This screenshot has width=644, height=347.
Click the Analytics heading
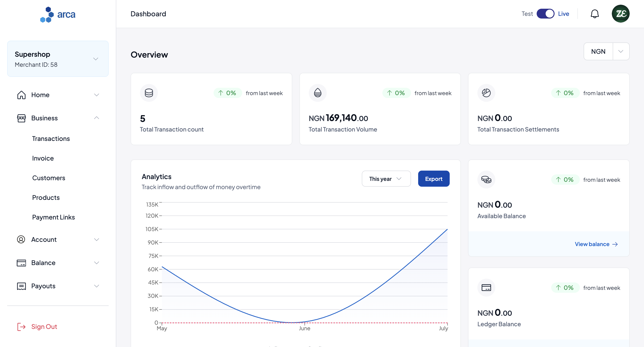pos(157,176)
